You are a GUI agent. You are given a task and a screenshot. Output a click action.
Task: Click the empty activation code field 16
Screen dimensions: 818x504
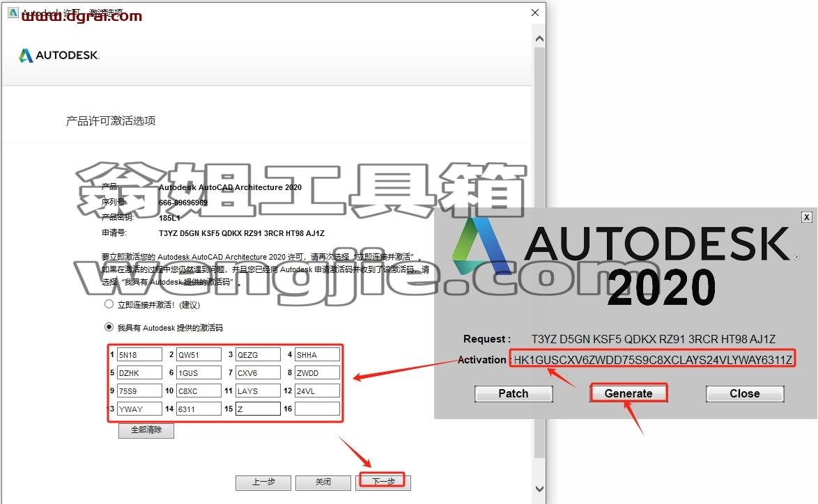click(x=317, y=409)
